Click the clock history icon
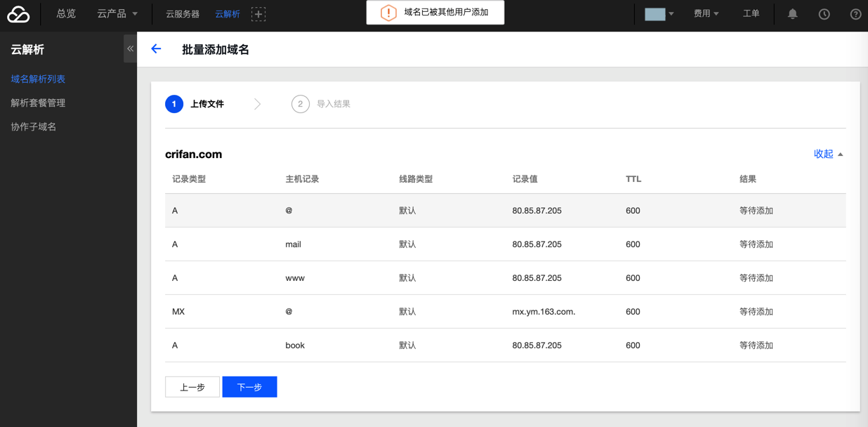 click(824, 14)
